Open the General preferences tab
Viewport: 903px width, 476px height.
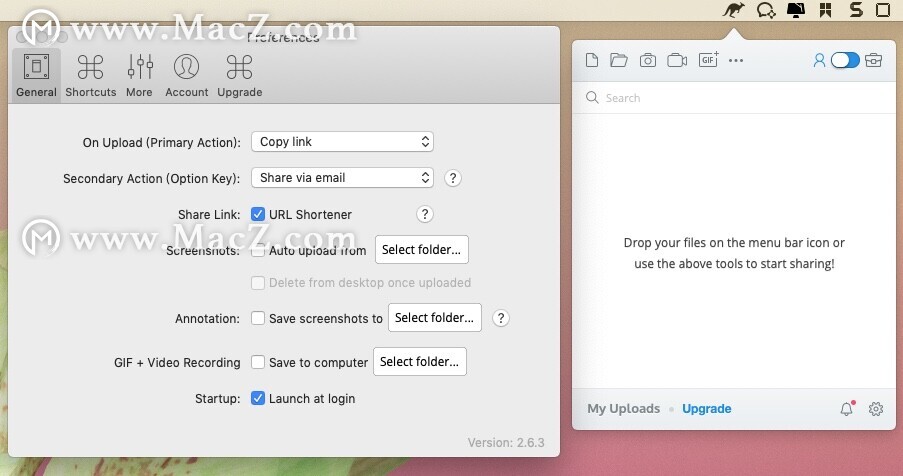tap(36, 76)
